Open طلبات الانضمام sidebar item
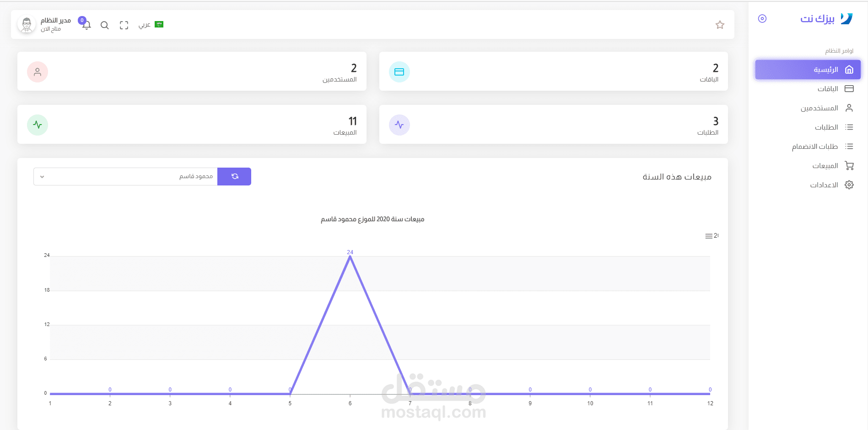The width and height of the screenshot is (868, 430). click(814, 147)
